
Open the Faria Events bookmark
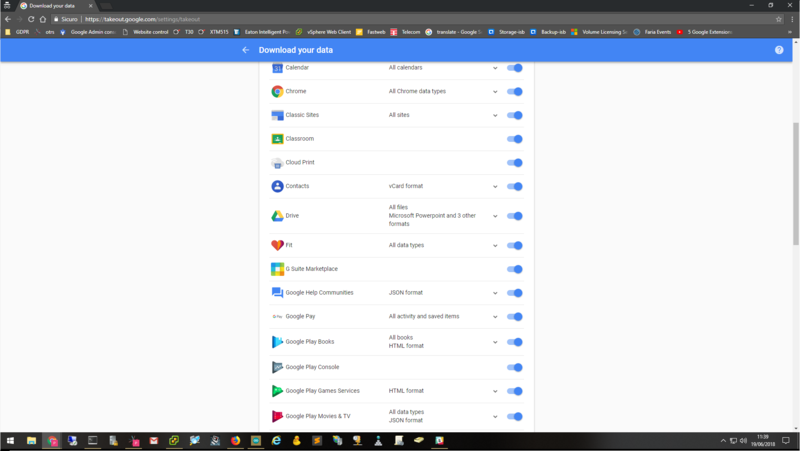[x=653, y=32]
